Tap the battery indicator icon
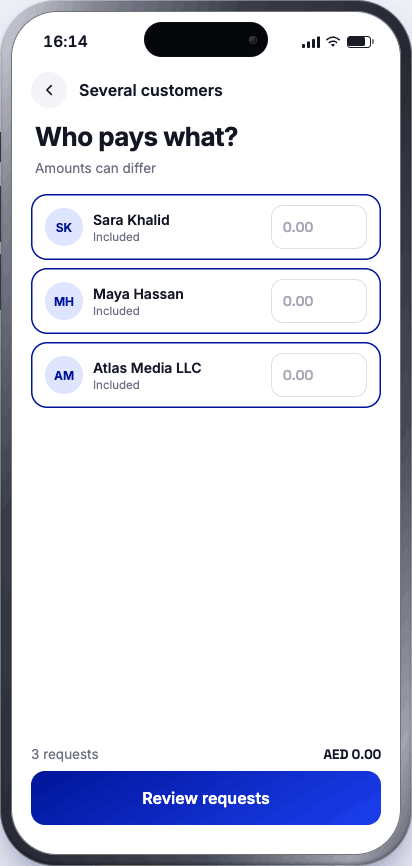 click(360, 42)
